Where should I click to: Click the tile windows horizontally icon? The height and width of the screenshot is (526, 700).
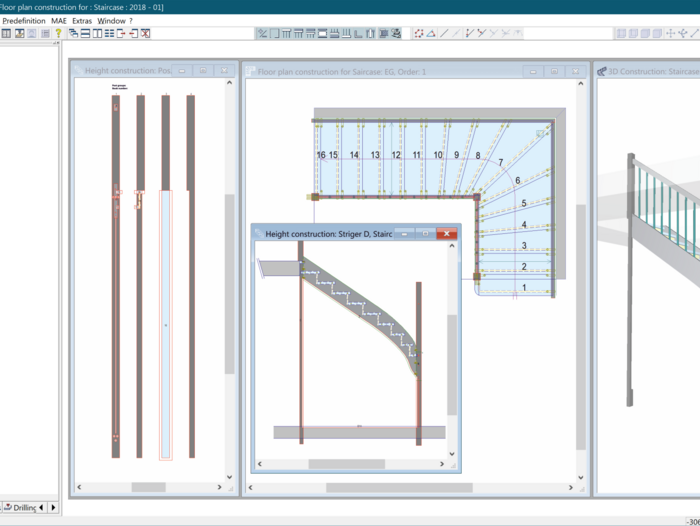point(85,33)
